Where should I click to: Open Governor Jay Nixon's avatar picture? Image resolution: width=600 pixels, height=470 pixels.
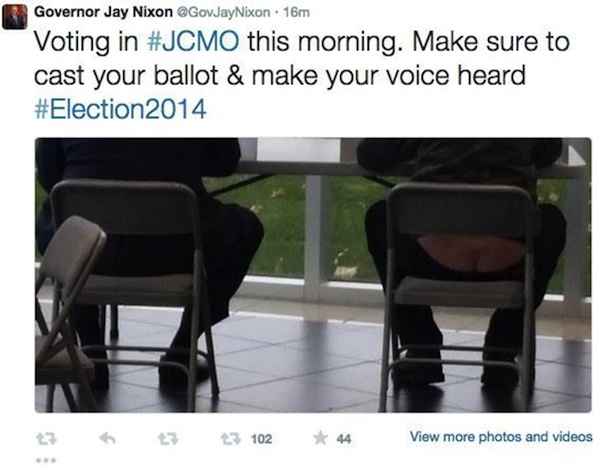coord(15,16)
